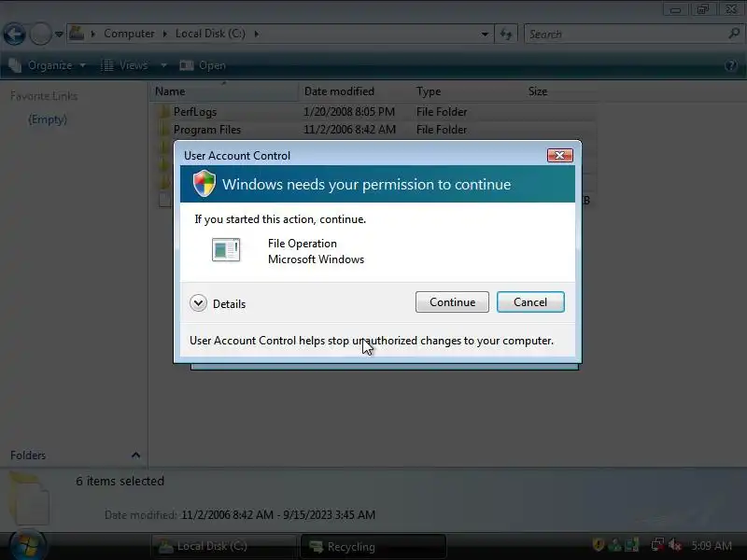Click the Explorer forward arrow button
Screen dimensions: 747x560
[40, 34]
